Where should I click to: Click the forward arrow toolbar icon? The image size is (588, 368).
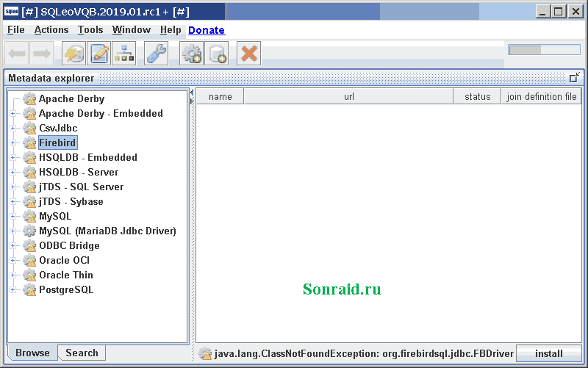(x=42, y=54)
